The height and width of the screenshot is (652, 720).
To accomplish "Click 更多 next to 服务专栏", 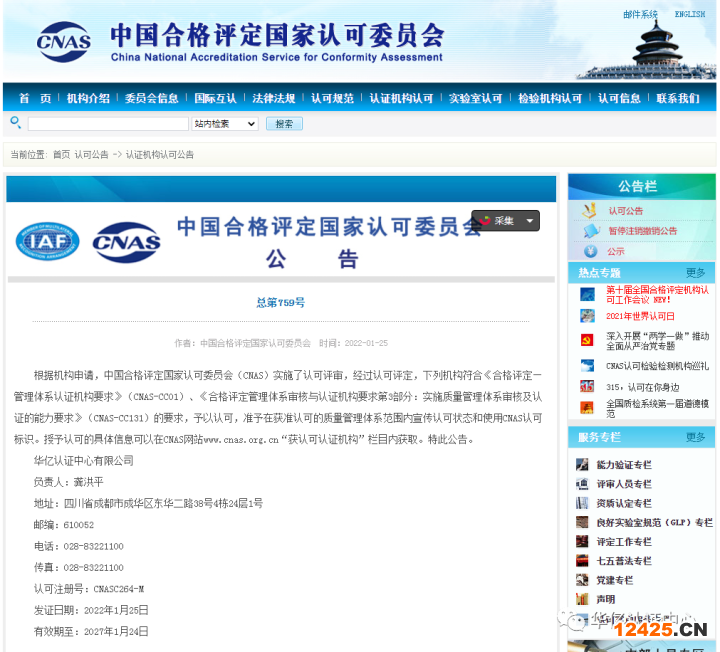I will pos(695,437).
